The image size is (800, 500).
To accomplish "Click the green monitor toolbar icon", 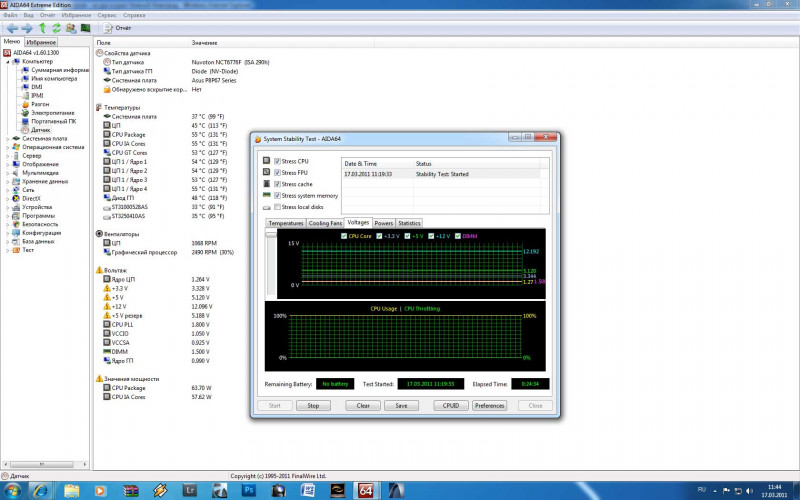I will tap(85, 28).
